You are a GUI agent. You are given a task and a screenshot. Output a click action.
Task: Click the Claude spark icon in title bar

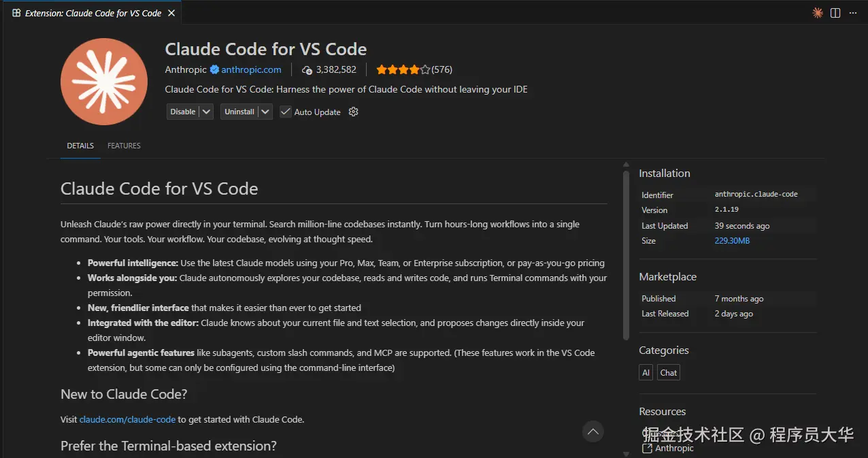click(x=818, y=13)
